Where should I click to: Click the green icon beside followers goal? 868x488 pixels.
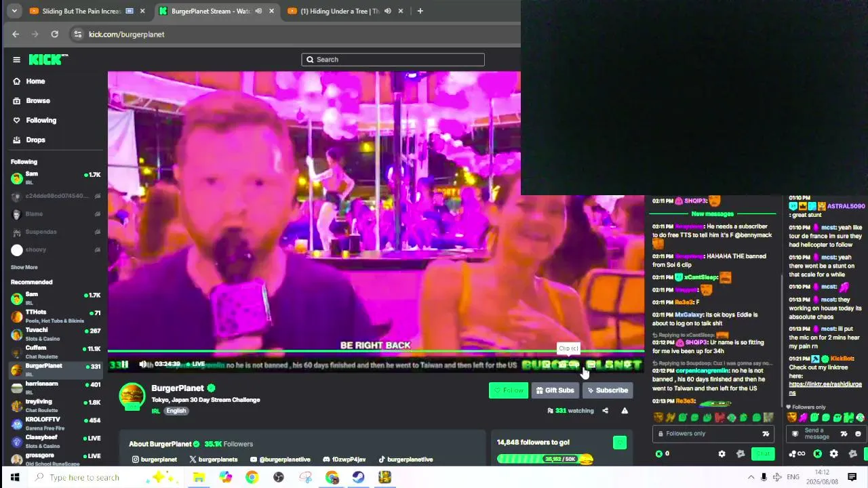(619, 443)
